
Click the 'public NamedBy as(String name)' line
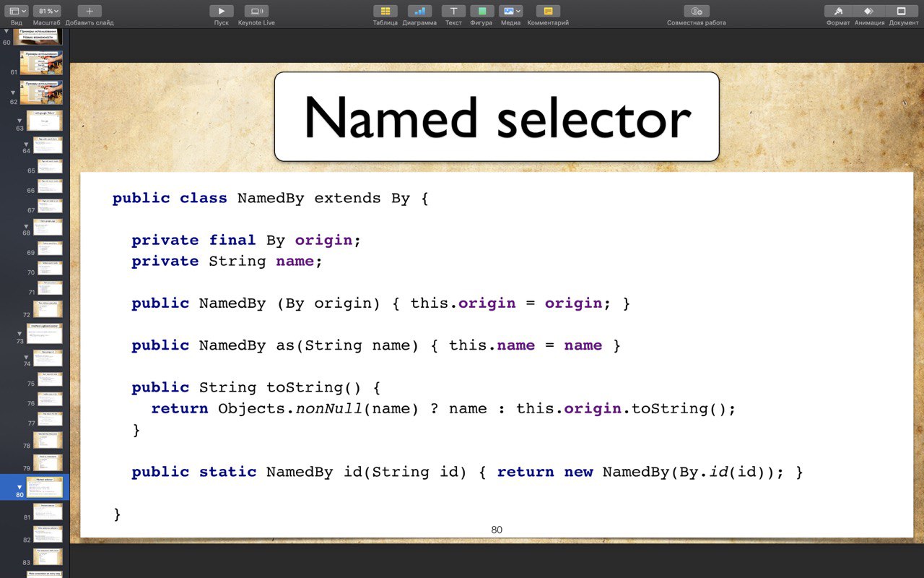pos(376,345)
